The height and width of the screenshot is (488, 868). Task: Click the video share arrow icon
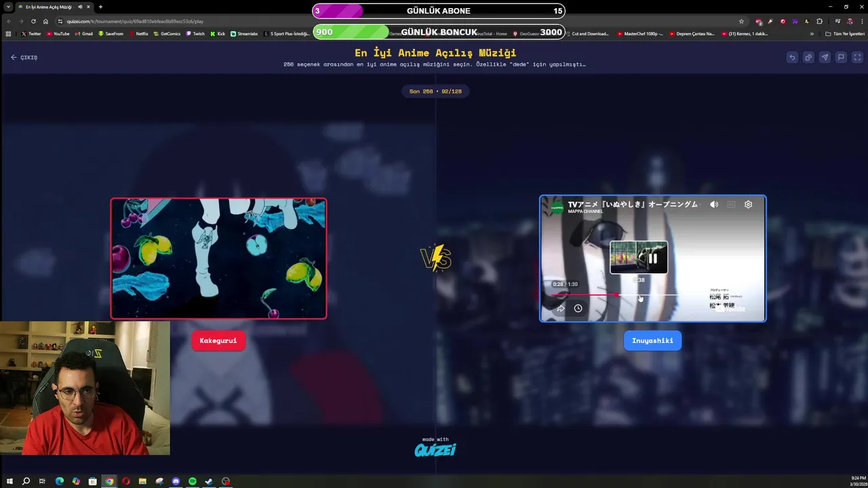(x=561, y=308)
